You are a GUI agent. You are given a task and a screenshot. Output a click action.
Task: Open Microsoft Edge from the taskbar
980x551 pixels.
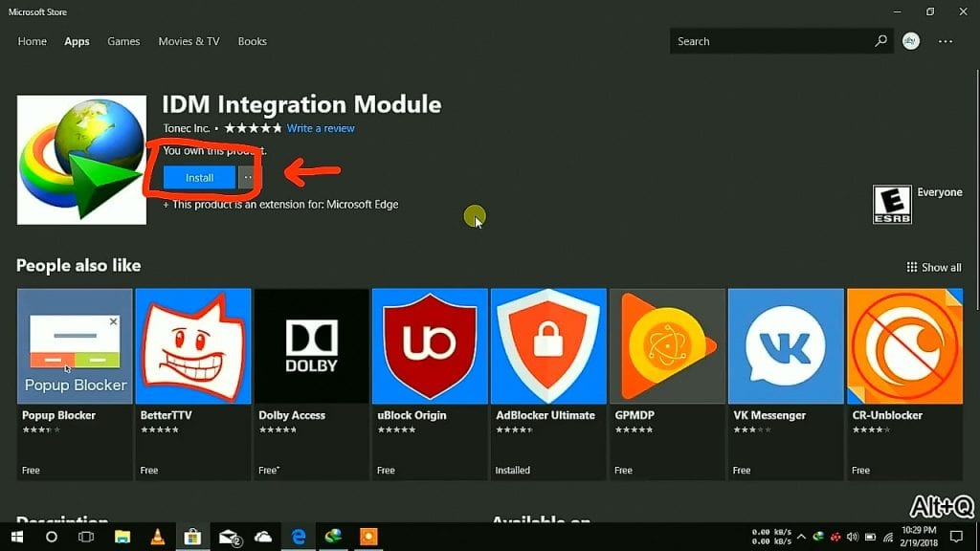298,537
